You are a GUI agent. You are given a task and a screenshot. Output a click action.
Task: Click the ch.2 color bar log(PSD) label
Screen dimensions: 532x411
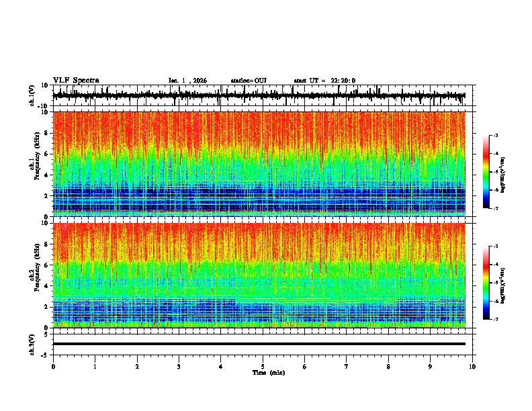[x=502, y=286]
